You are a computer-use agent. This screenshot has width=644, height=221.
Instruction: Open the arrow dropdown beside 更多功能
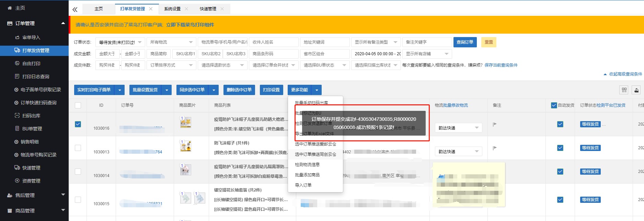[x=317, y=90]
